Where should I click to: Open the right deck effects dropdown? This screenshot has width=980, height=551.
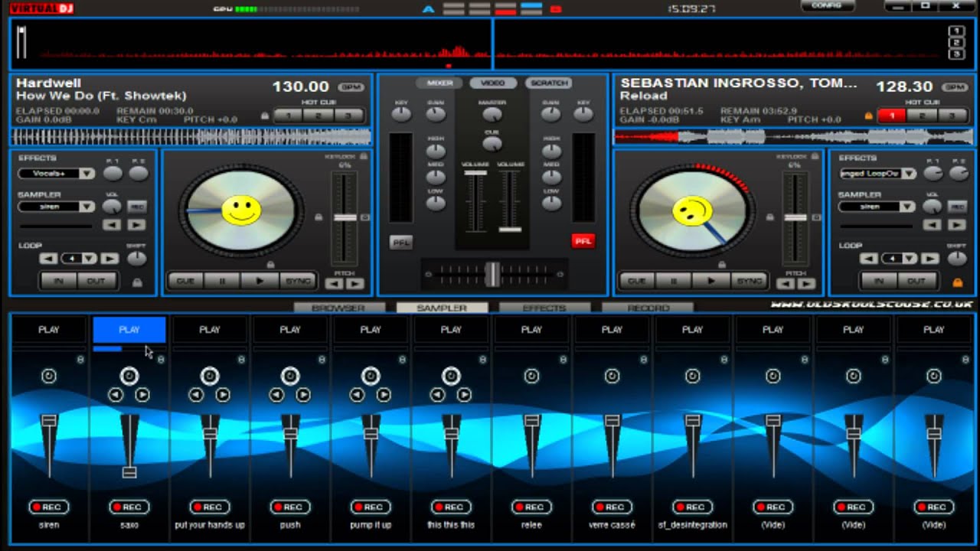pyautogui.click(x=909, y=174)
